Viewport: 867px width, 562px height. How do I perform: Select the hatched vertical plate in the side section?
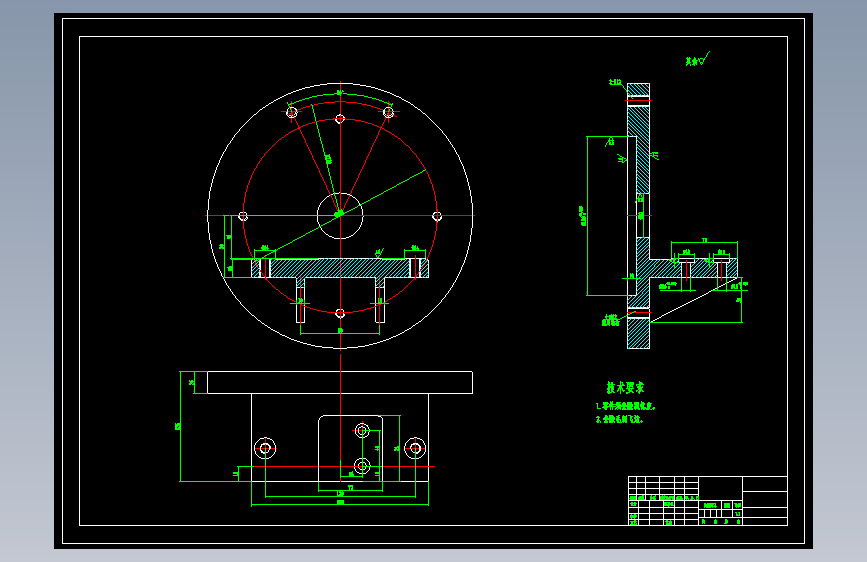(639, 216)
